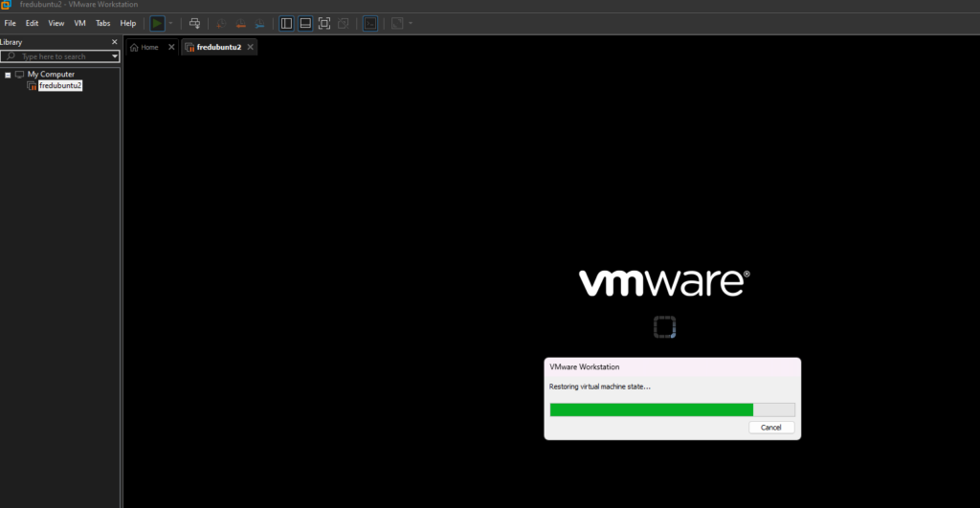
Task: Click the Home tab house icon
Action: click(134, 48)
